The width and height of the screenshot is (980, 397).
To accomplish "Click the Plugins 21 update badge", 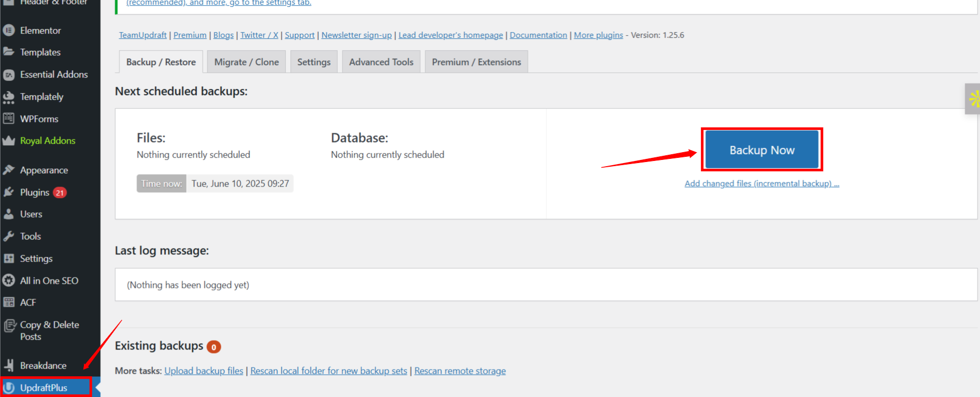I will click(60, 193).
